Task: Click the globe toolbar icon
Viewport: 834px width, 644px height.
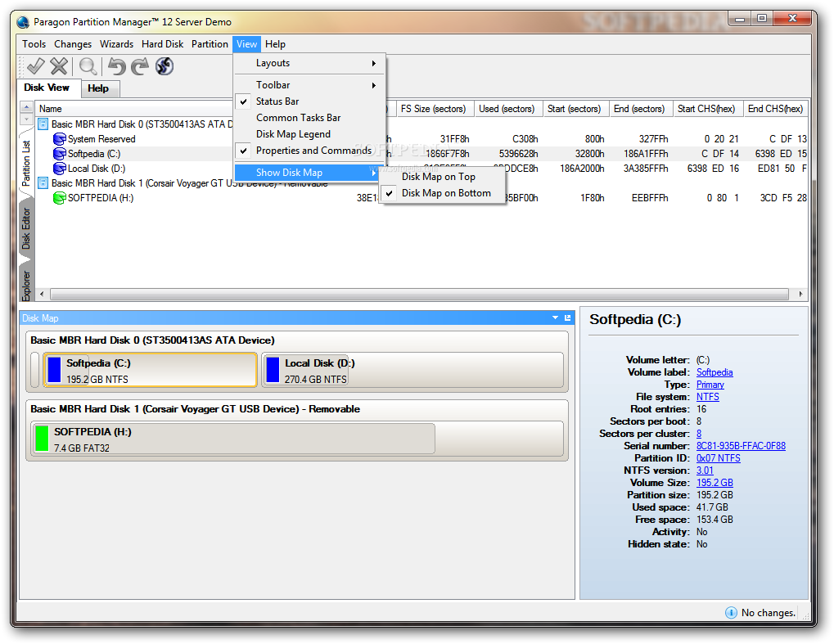Action: click(165, 66)
